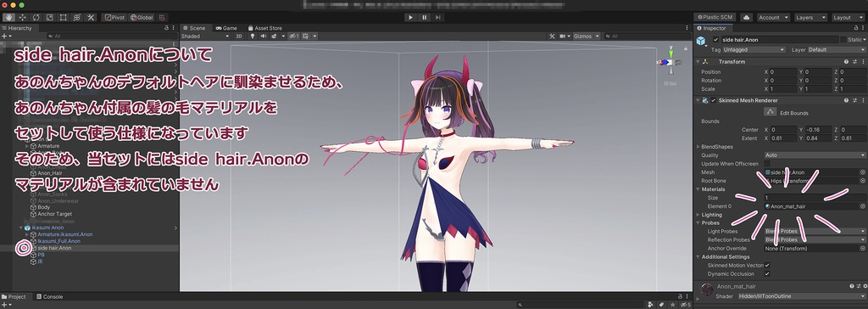Lock the Hierarchy panel
The width and height of the screenshot is (868, 309).
(167, 28)
